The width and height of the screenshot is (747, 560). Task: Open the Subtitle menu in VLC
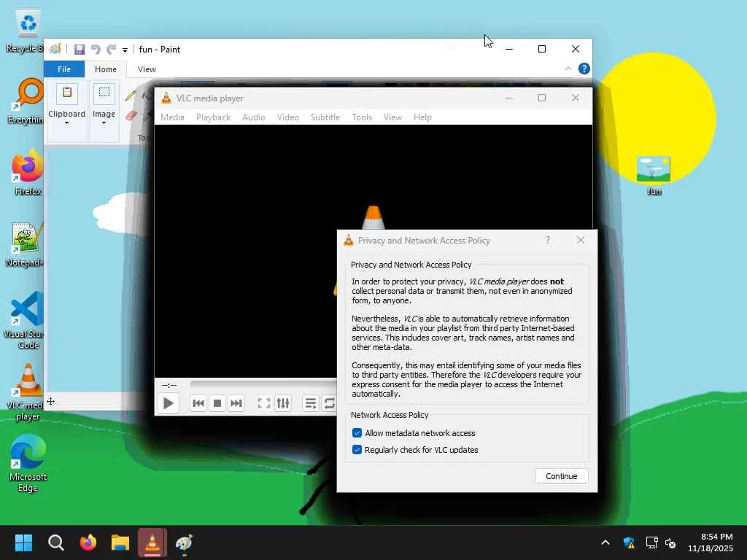[325, 117]
